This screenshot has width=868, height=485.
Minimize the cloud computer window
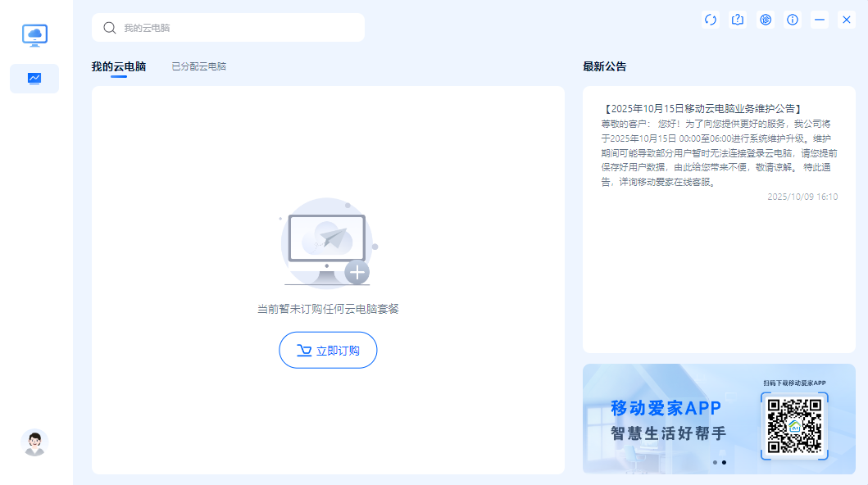[820, 20]
